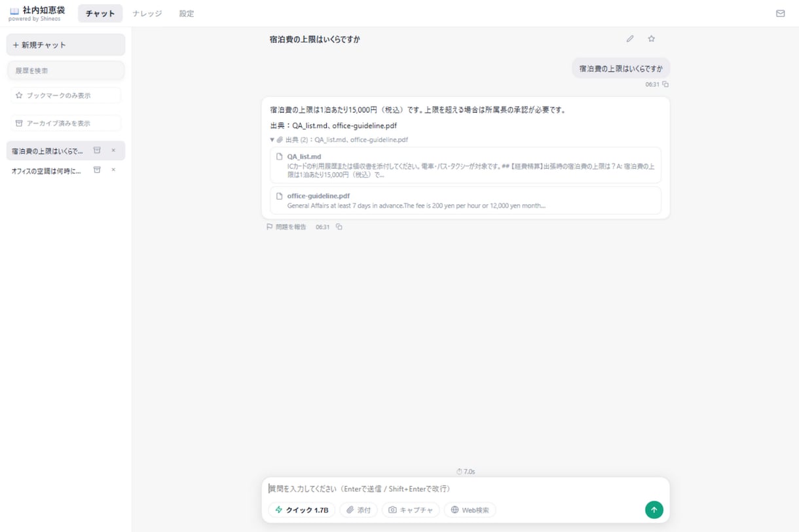Click the 添付 attach button
Image resolution: width=799 pixels, height=532 pixels.
(358, 510)
